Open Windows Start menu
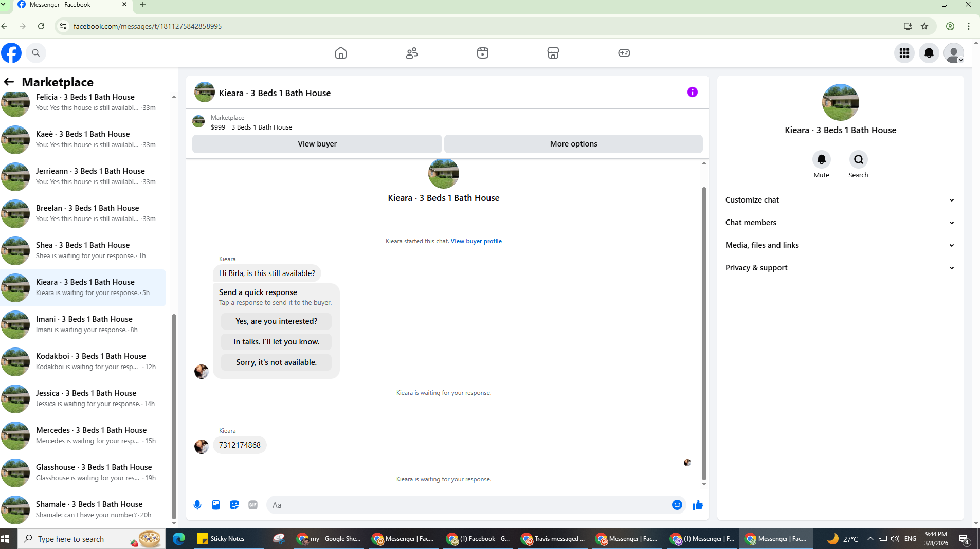 click(x=6, y=539)
